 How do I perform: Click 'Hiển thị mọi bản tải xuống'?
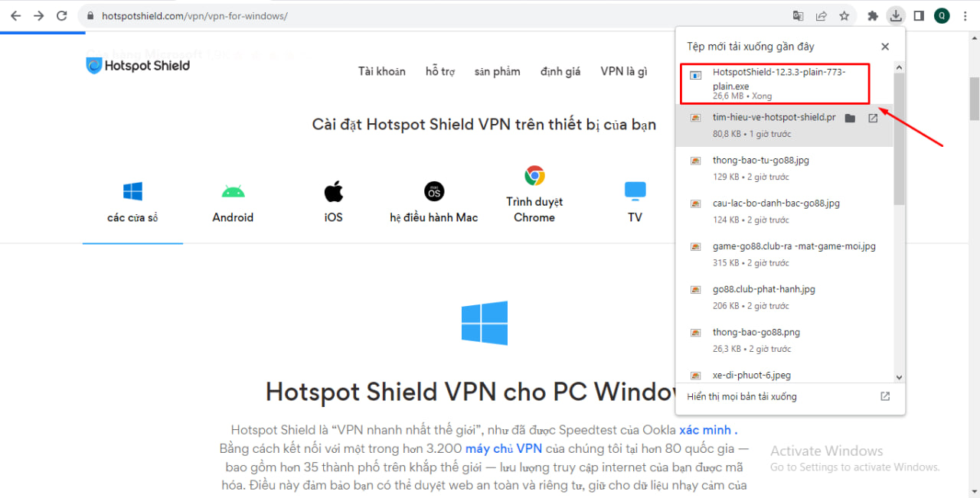point(742,396)
